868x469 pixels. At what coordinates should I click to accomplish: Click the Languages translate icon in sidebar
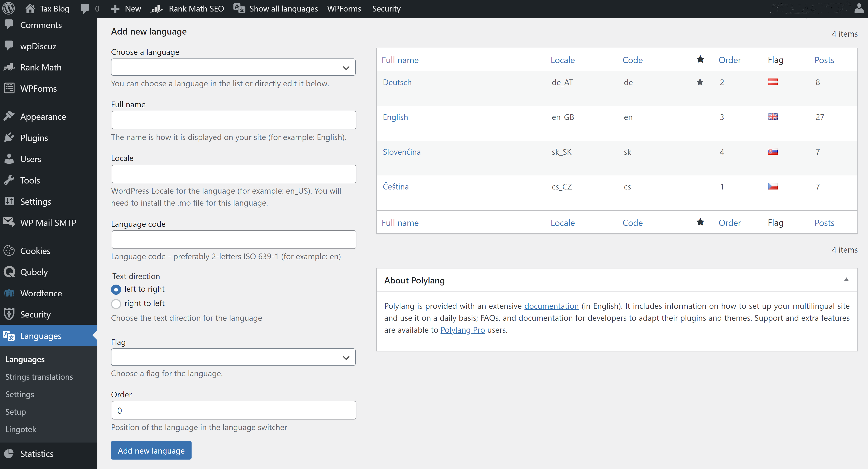point(9,336)
